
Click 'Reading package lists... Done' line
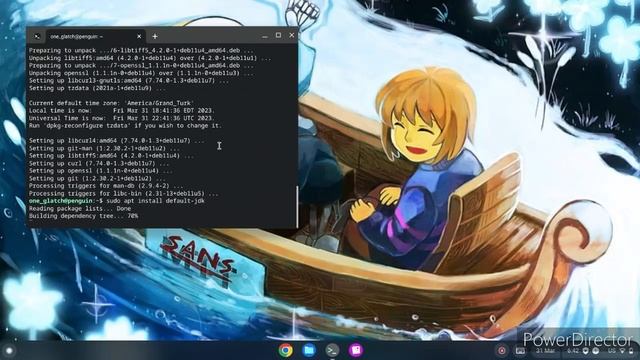click(80, 208)
